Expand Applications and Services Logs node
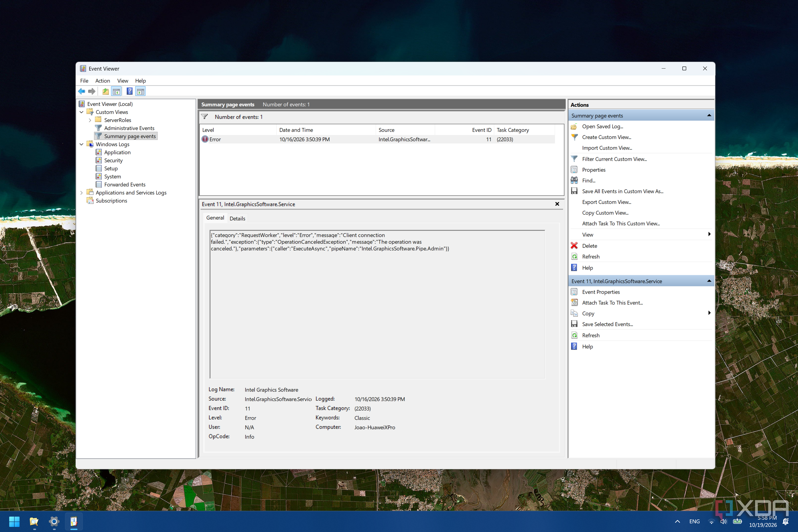Screen dimensions: 798x532 (81, 193)
